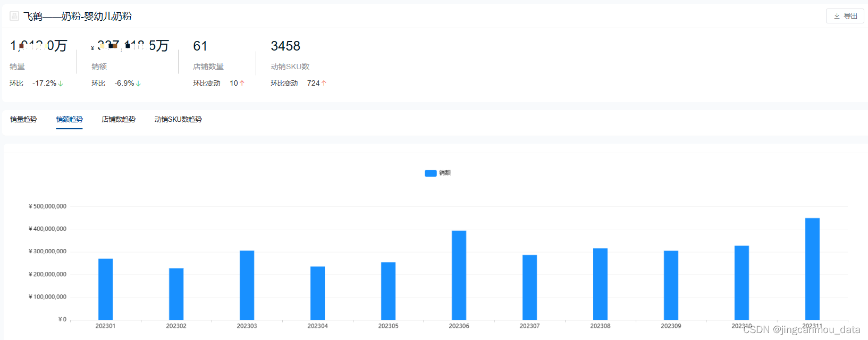Click the 环比变动 724 value
The width and height of the screenshot is (868, 340).
tap(314, 83)
